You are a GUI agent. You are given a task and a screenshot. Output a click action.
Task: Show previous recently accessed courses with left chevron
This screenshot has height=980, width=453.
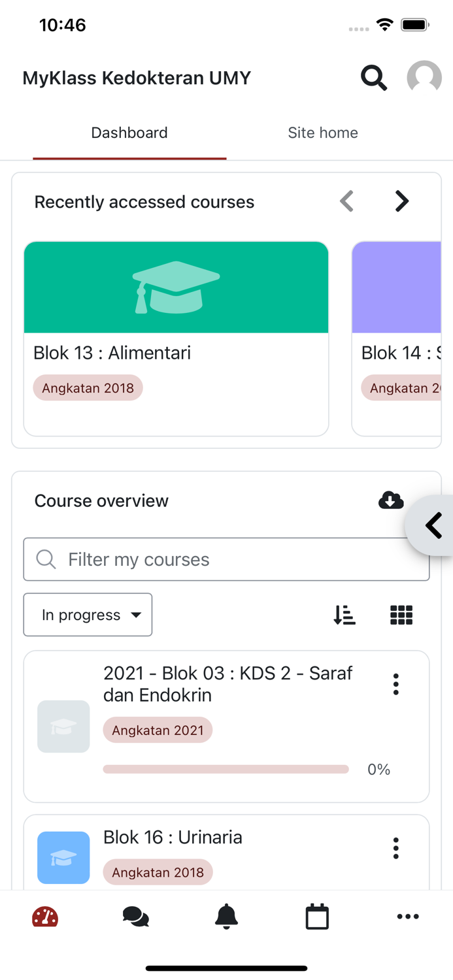click(x=346, y=201)
